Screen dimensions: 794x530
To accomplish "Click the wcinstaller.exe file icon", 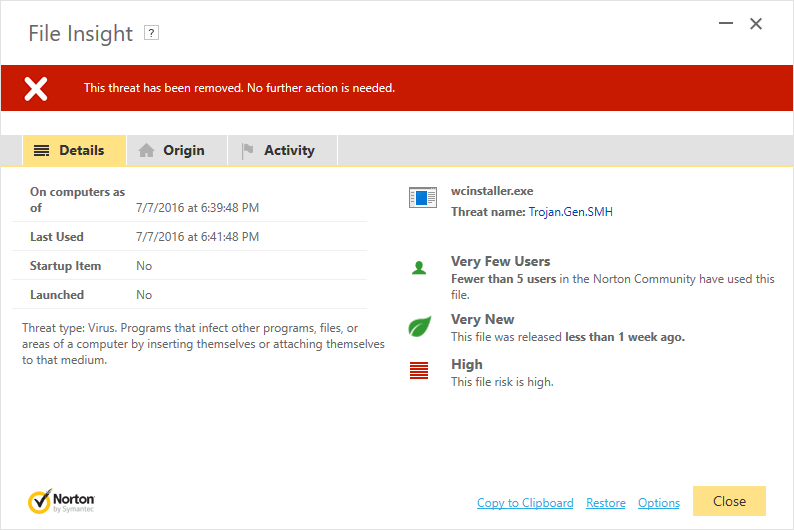I will click(423, 198).
